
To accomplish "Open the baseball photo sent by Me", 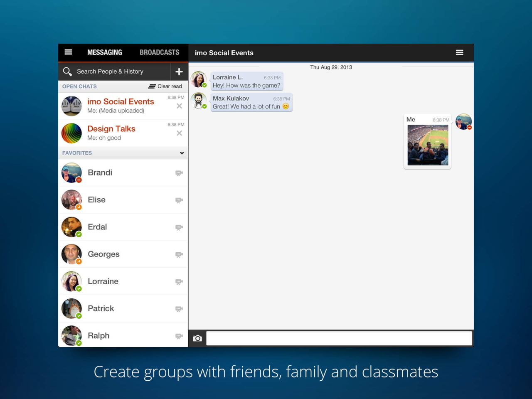I will [x=427, y=145].
